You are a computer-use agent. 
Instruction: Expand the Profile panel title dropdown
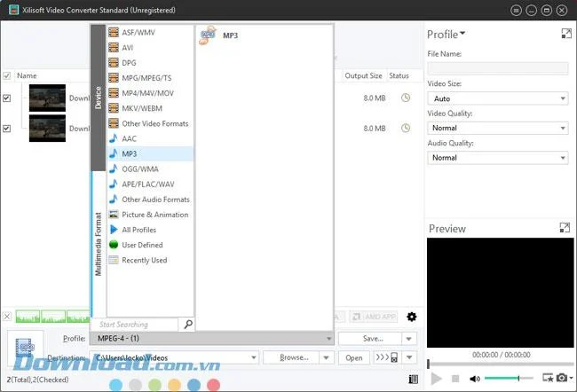pyautogui.click(x=462, y=33)
